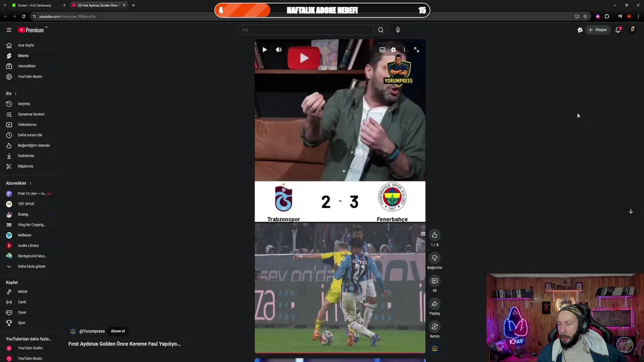The image size is (644, 362).
Task: Open Audio Library channel subscription
Action: click(x=28, y=245)
